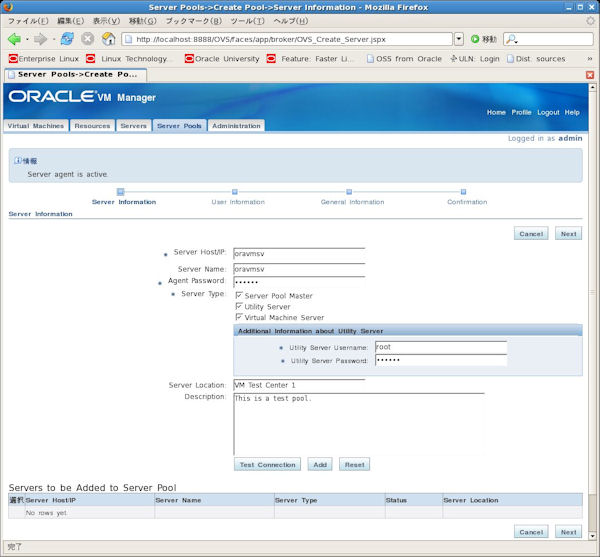Open the ファイル (File) menu
The width and height of the screenshot is (600, 557).
click(x=28, y=21)
